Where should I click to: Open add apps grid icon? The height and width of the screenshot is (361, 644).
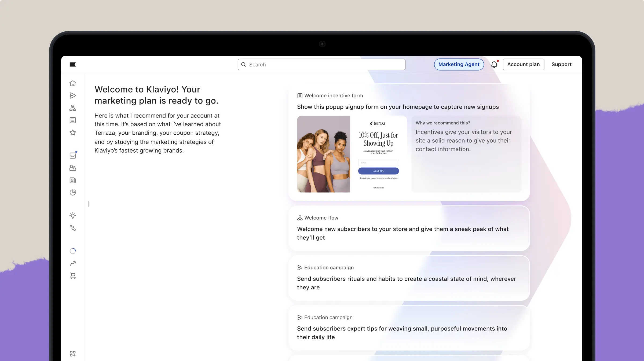pos(73,354)
